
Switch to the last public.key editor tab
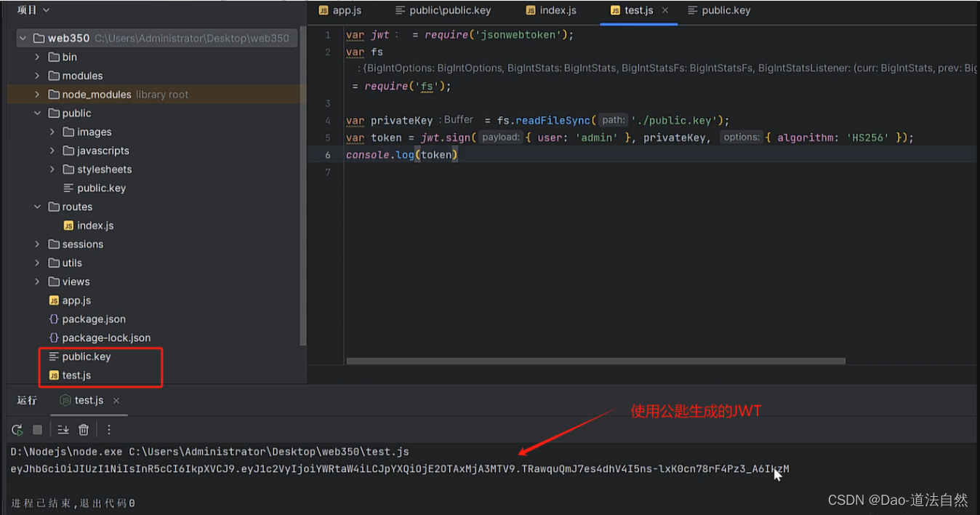pos(719,11)
